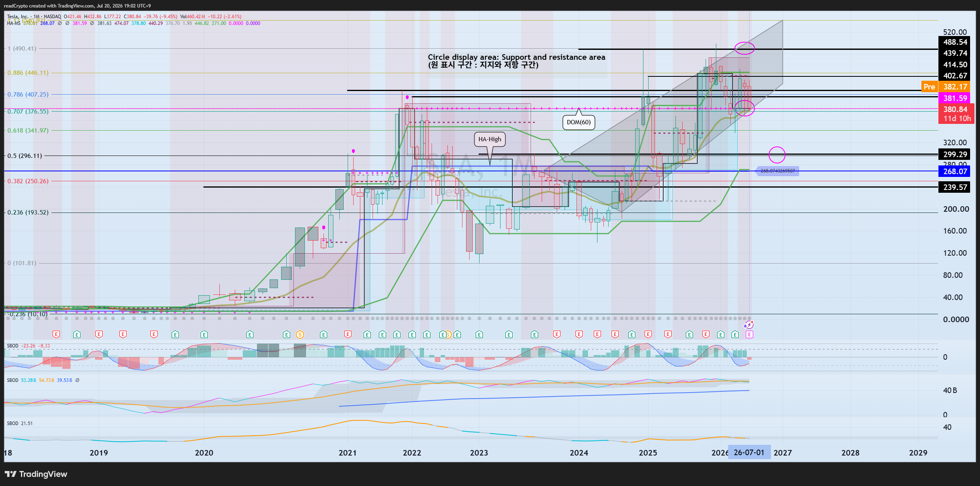
Task: Click the 200.00 price scale tick
Action: (956, 209)
